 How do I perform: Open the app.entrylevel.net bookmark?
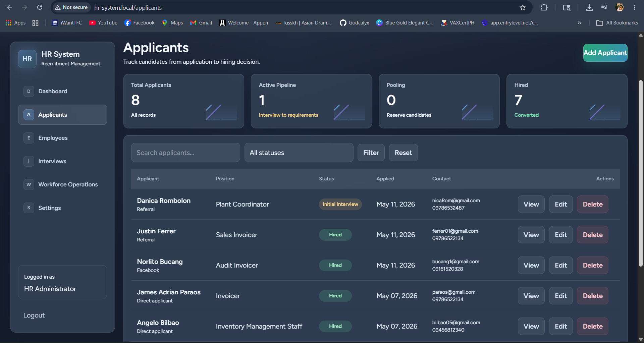pos(509,23)
